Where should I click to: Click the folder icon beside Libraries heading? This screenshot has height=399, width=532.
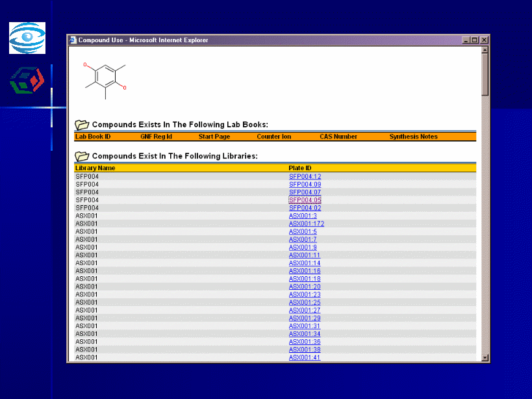pos(82,156)
